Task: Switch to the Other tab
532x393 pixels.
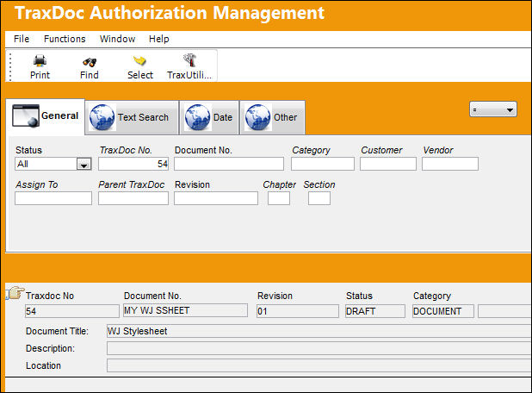Action: tap(272, 117)
